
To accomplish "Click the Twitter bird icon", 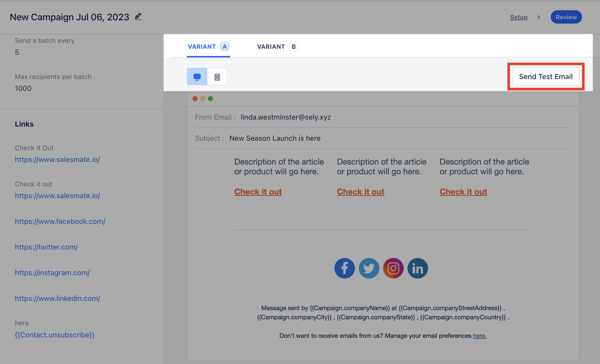I will (369, 268).
